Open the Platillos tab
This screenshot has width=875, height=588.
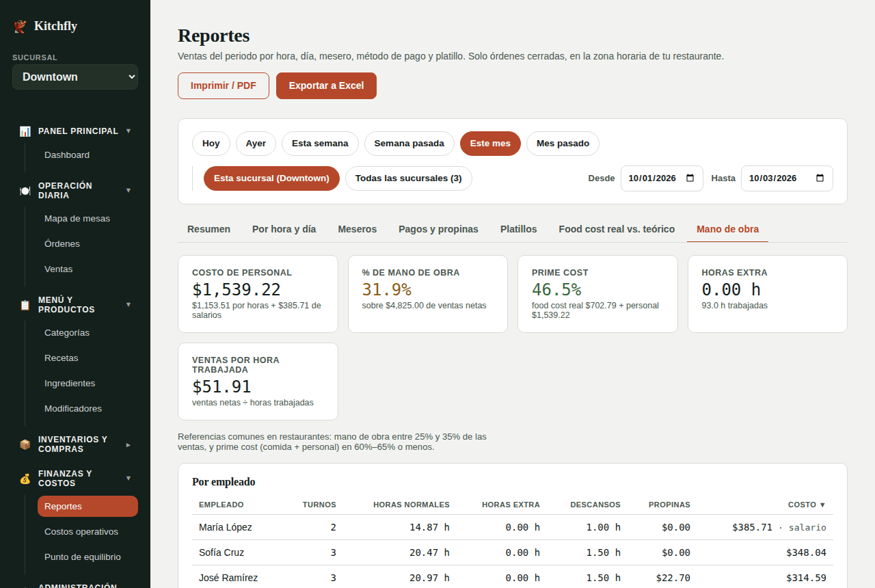(x=518, y=229)
